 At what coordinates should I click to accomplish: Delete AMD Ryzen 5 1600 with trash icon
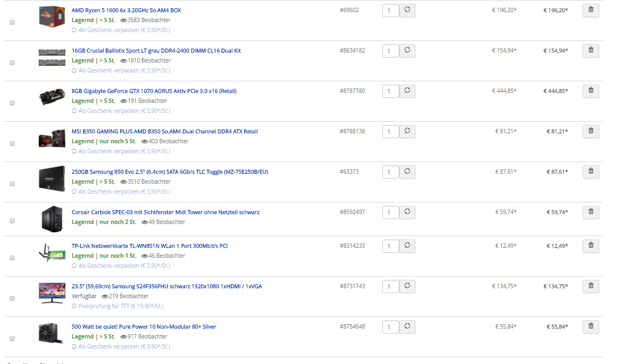(x=590, y=11)
